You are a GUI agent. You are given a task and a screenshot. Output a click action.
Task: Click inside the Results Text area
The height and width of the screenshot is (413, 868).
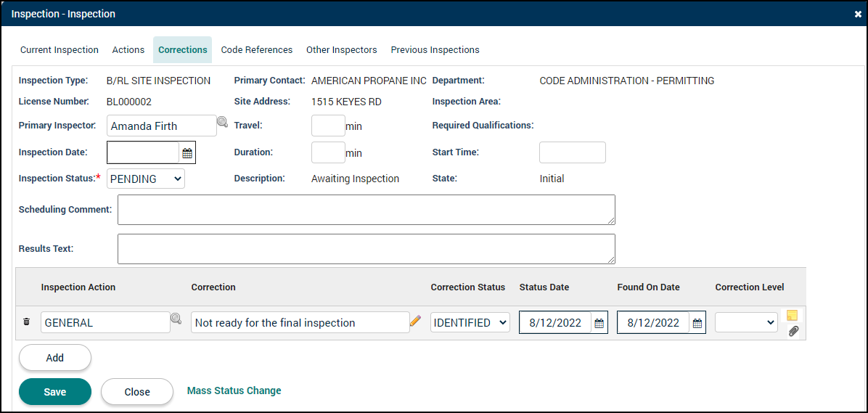(x=367, y=249)
